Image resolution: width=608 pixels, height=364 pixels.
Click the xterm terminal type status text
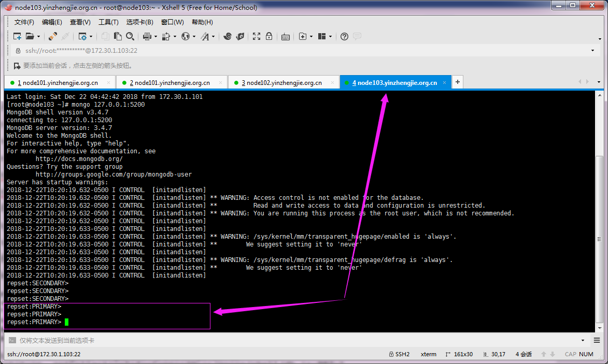click(429, 354)
